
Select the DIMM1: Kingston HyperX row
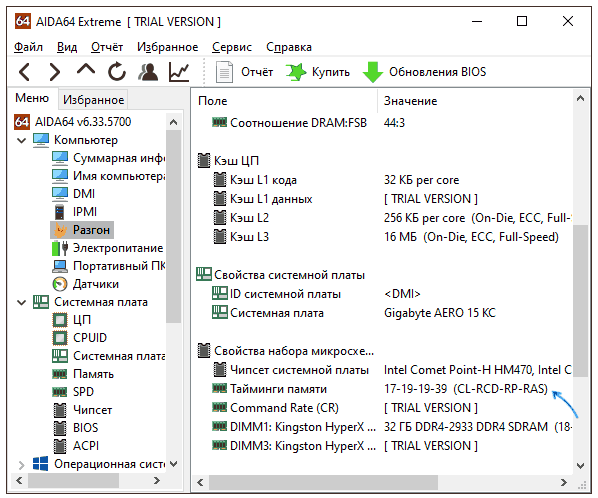click(383, 427)
